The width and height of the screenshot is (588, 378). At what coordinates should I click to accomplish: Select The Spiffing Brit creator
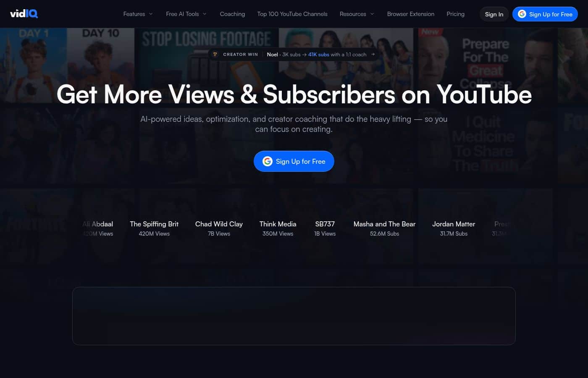pos(154,228)
